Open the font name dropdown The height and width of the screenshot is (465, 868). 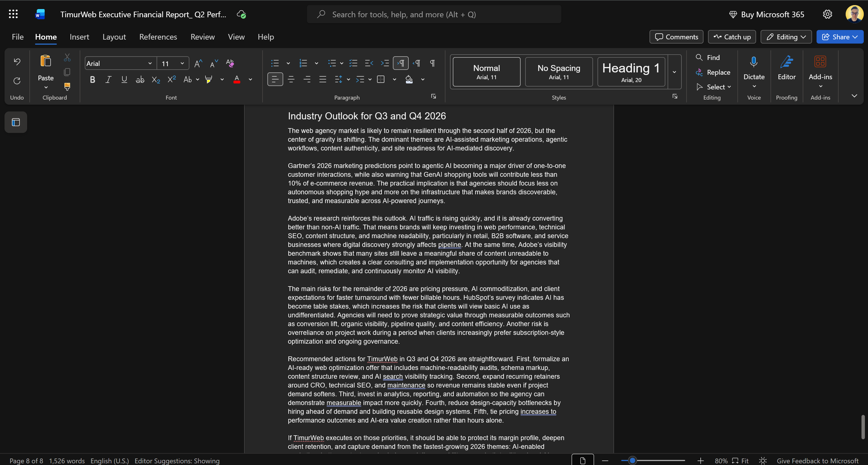click(x=150, y=63)
